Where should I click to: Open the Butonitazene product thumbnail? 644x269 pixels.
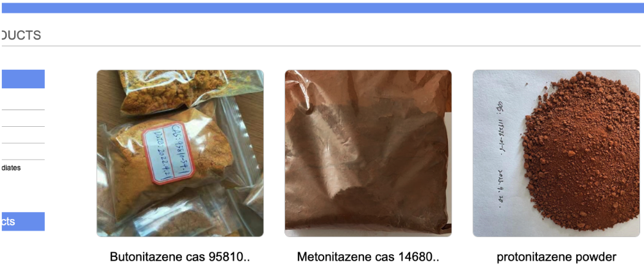coord(180,153)
